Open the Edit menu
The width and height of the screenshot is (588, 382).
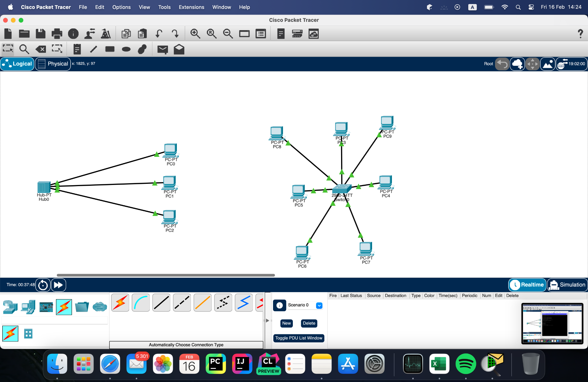coord(100,7)
